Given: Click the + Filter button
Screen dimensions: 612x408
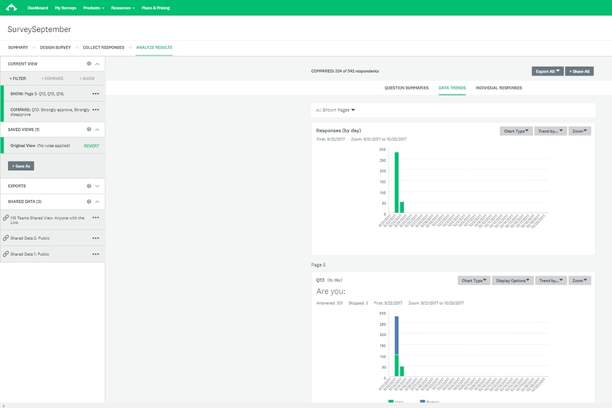Looking at the screenshot, I should coord(18,78).
